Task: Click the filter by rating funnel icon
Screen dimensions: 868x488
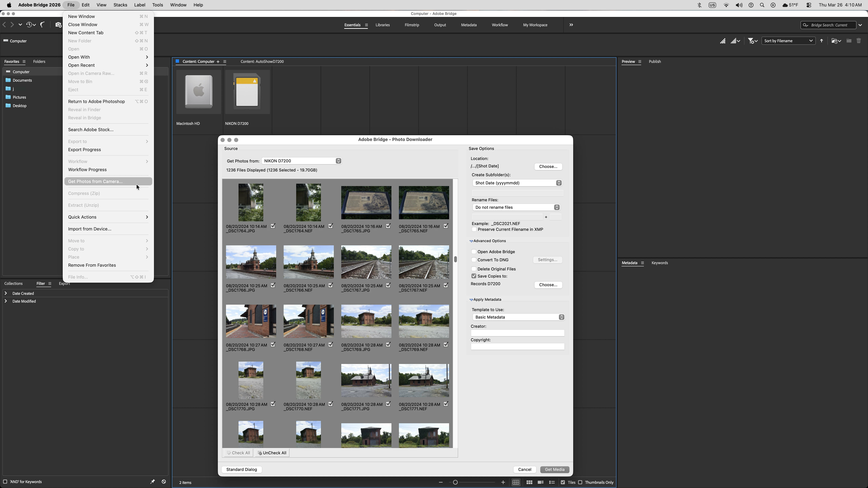Action: click(751, 41)
